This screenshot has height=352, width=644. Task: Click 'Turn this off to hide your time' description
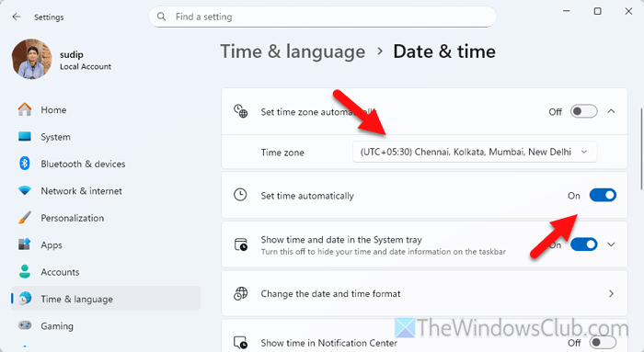tap(384, 252)
